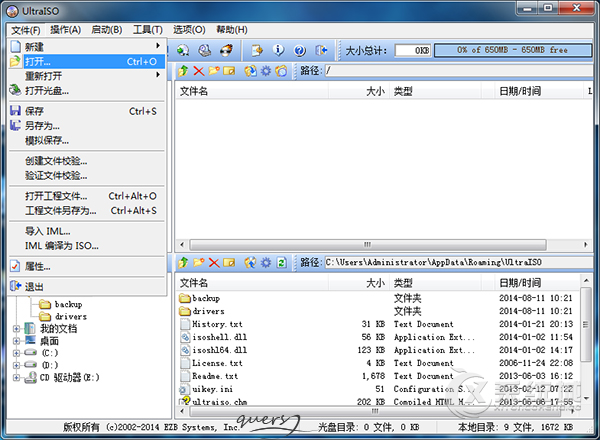This screenshot has height=440, width=600.
Task: Choose 保存 in the file menu
Action: coord(87,111)
